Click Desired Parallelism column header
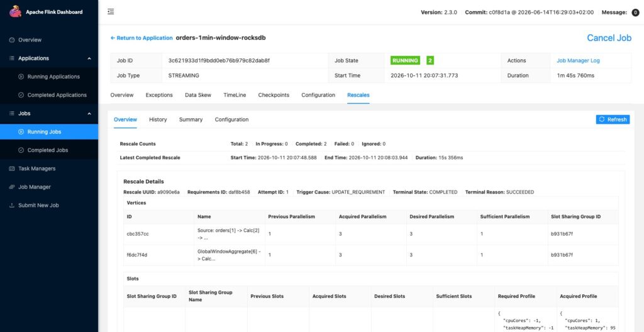 click(433, 216)
